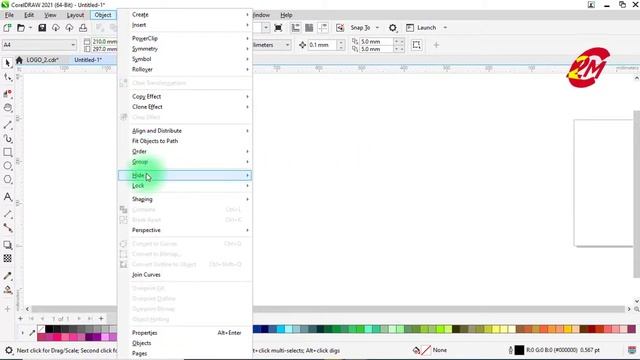Select the Rectangle tool
This screenshot has height=360, width=640.
(7, 152)
